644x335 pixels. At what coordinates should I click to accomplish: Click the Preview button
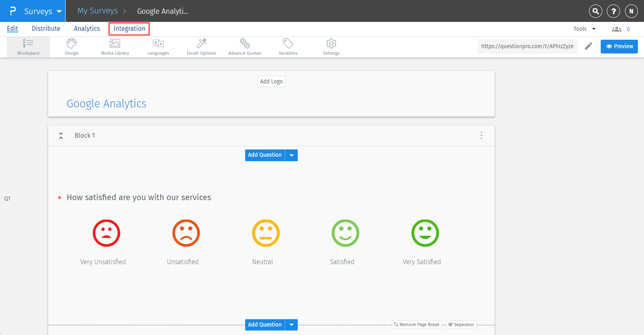click(619, 46)
